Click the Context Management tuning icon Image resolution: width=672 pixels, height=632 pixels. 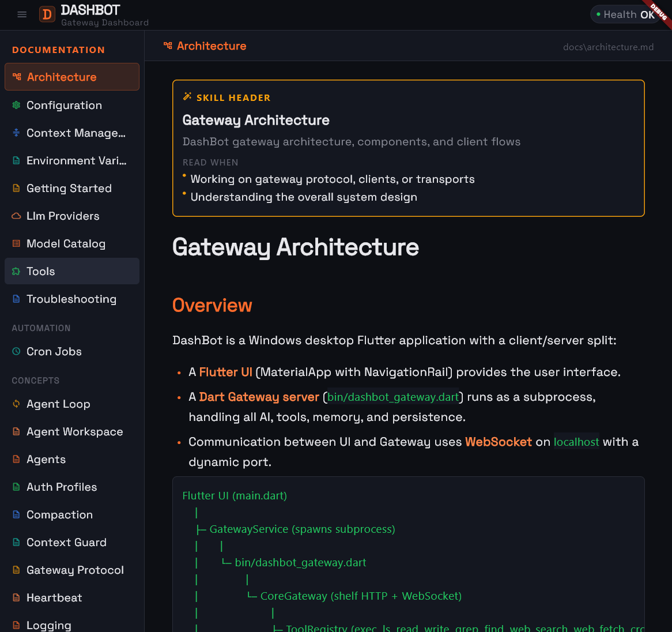pos(16,133)
